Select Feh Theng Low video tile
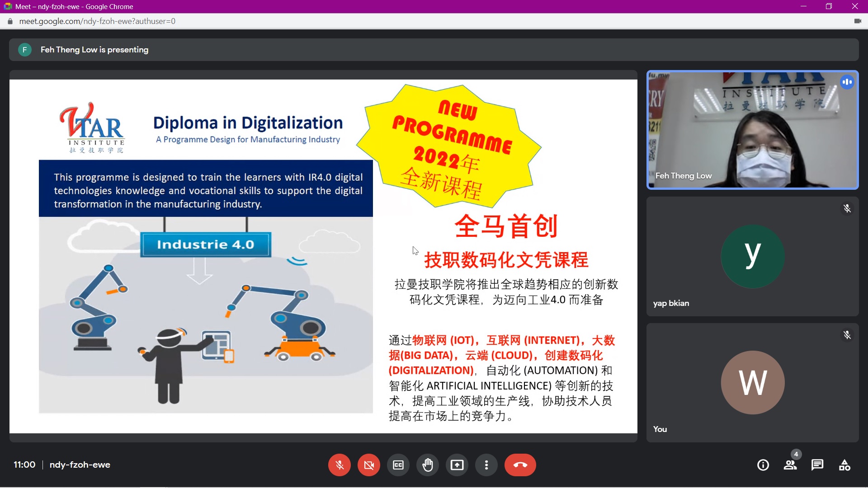Screen dimensions: 868x488 pos(753,130)
